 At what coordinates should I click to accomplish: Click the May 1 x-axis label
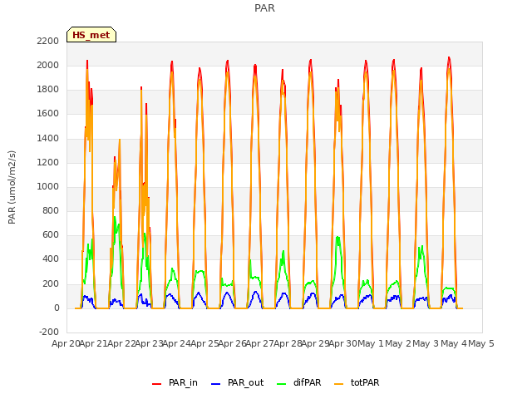(x=371, y=343)
